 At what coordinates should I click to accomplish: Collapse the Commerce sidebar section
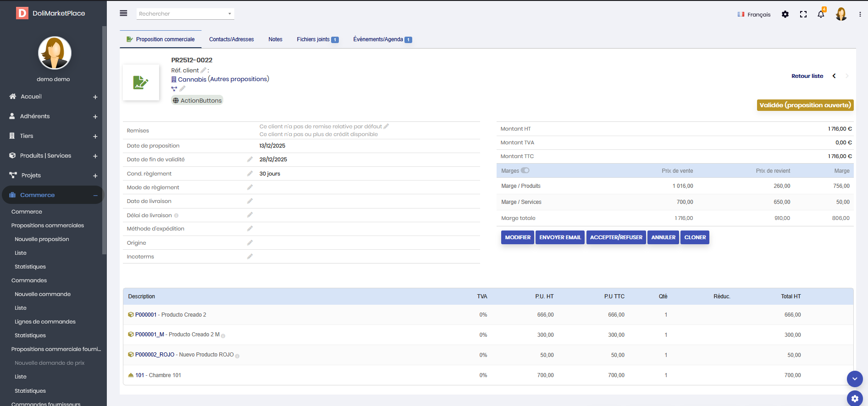(x=95, y=195)
